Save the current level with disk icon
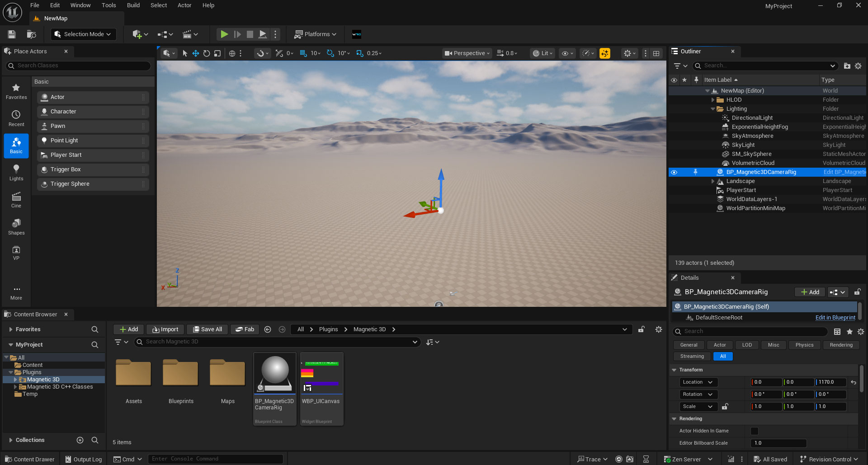The height and width of the screenshot is (465, 868). click(12, 34)
